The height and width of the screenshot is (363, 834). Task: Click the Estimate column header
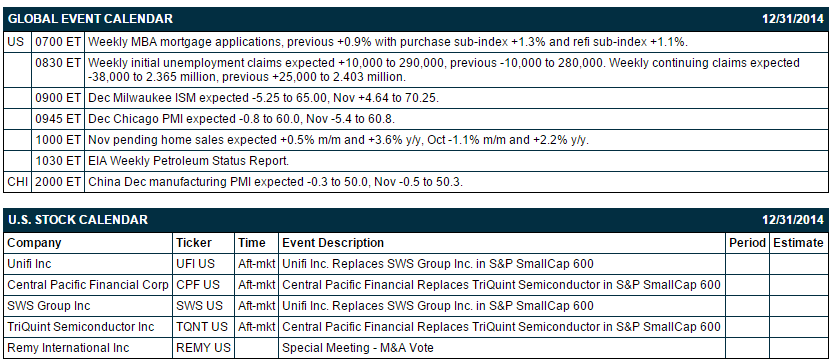pyautogui.click(x=798, y=243)
